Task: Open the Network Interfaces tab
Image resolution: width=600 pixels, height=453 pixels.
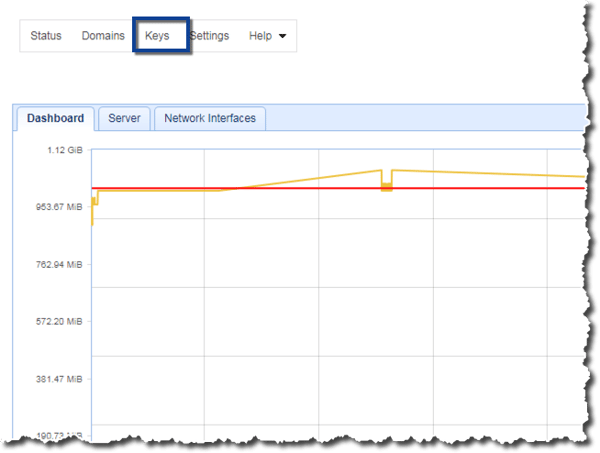Action: pyautogui.click(x=209, y=118)
